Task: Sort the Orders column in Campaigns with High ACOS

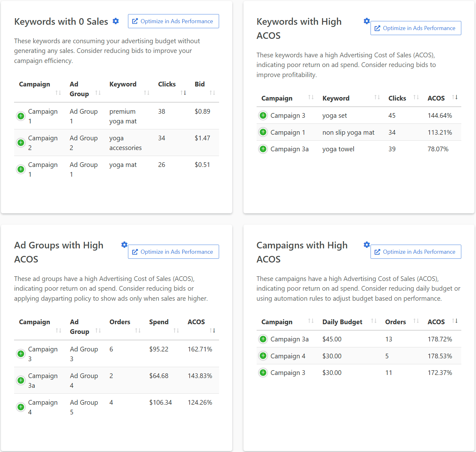Action: (x=416, y=321)
